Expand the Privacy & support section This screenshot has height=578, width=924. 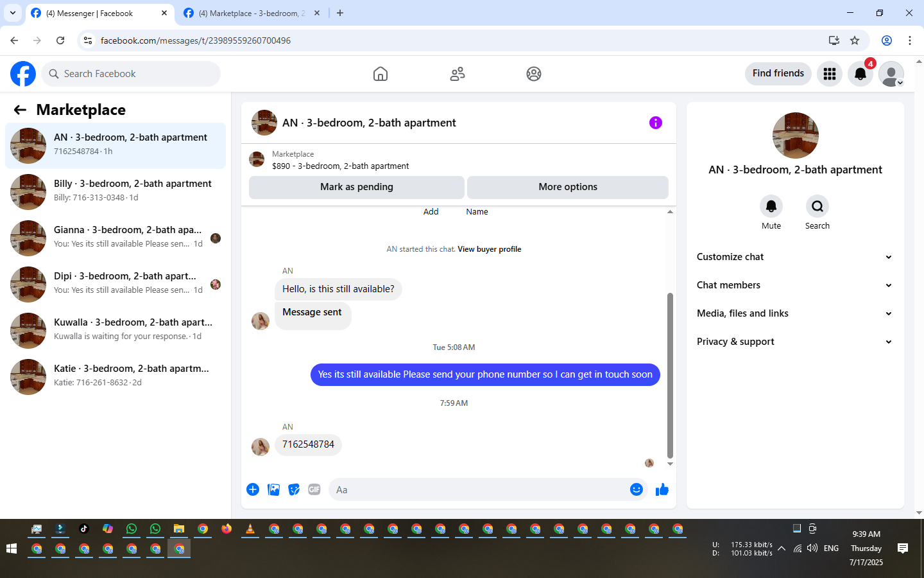coord(795,342)
